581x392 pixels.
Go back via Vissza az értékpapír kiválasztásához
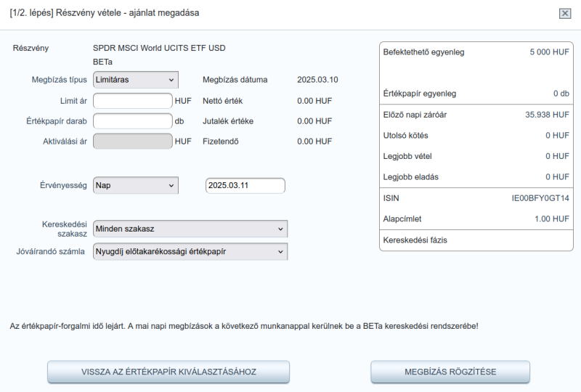(x=168, y=372)
